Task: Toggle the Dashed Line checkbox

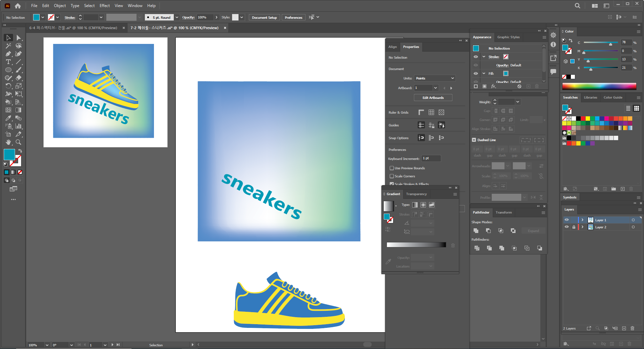Action: tap(474, 140)
